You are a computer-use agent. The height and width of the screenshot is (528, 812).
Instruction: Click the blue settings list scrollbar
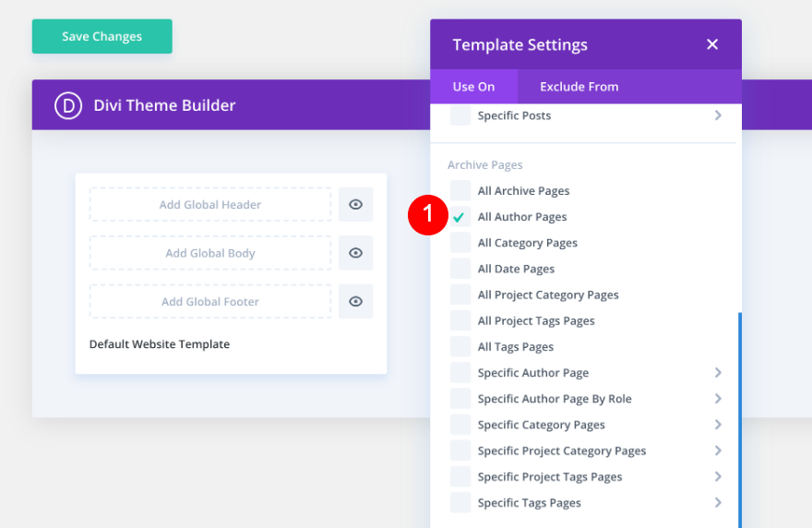pos(739,415)
